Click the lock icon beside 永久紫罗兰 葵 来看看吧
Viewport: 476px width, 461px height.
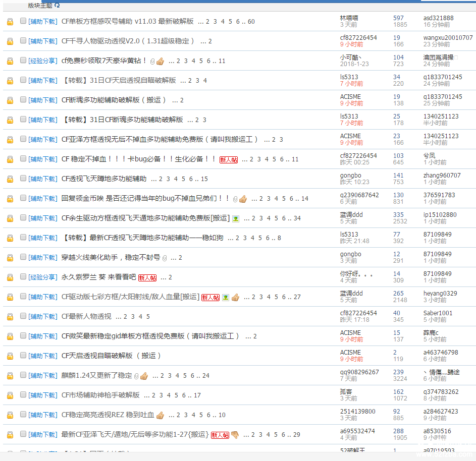coord(10,277)
